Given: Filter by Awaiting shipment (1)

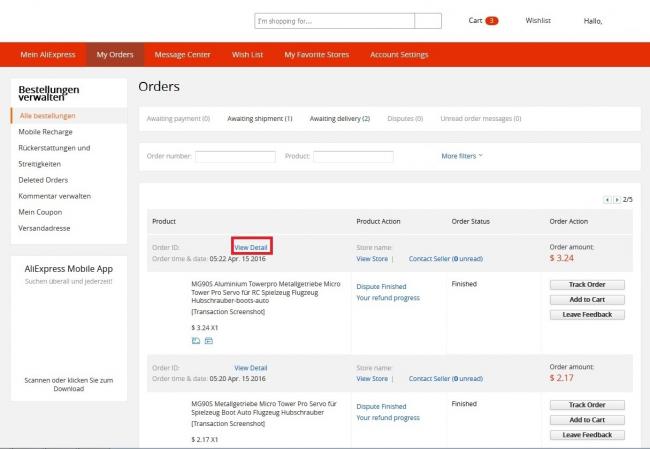Looking at the screenshot, I should pos(260,119).
